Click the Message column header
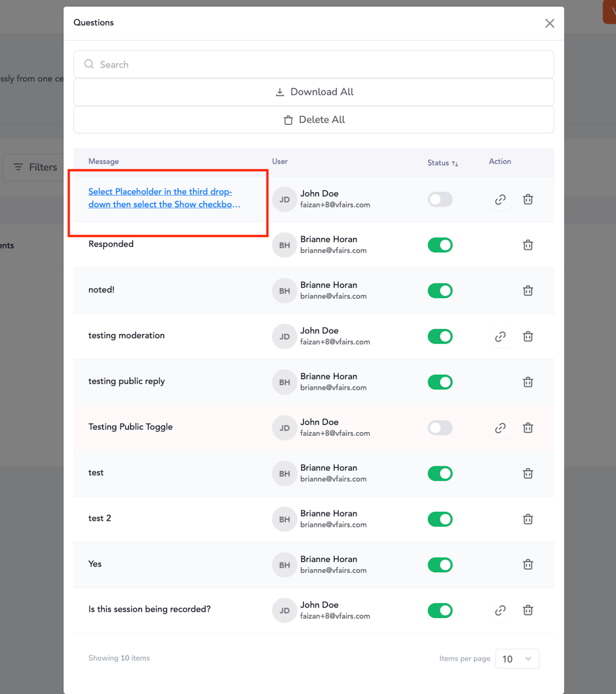Viewport: 616px width, 694px height. [x=104, y=161]
